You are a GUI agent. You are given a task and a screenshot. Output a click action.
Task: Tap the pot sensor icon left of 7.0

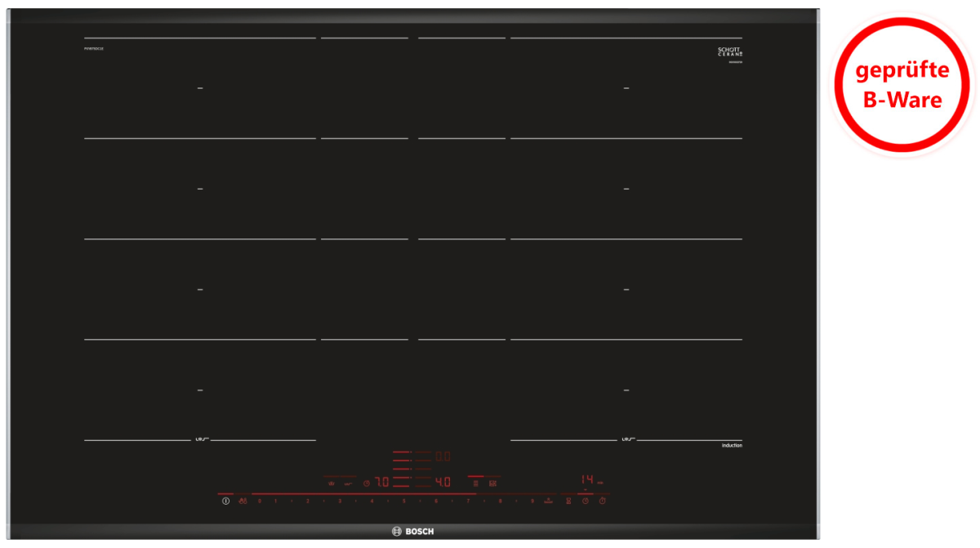tap(331, 483)
